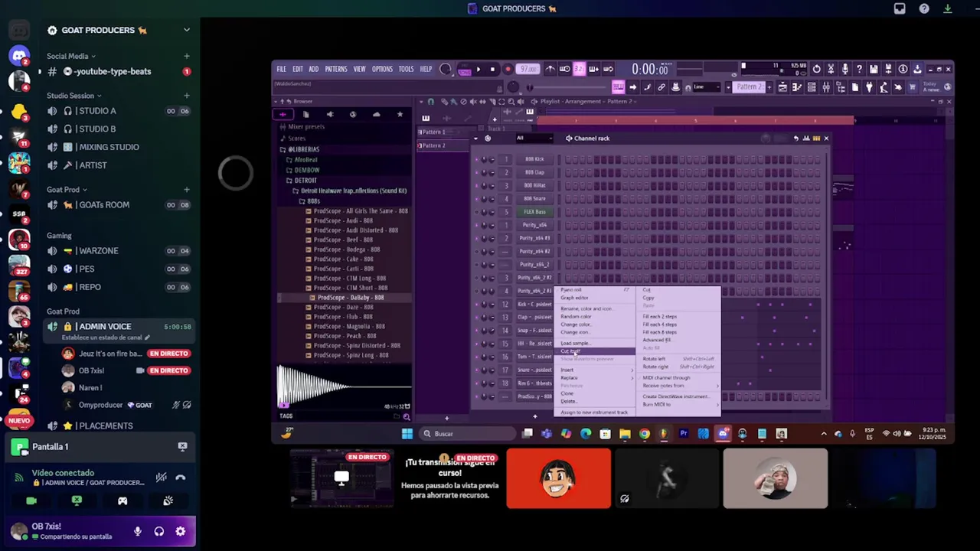980x551 pixels.
Task: Open Discord user settings gear
Action: click(181, 531)
